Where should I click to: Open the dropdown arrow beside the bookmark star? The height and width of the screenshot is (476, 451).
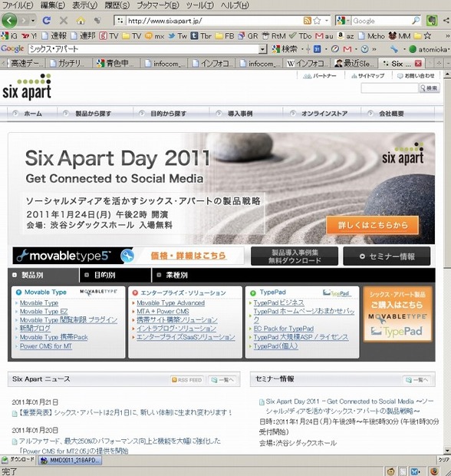327,20
